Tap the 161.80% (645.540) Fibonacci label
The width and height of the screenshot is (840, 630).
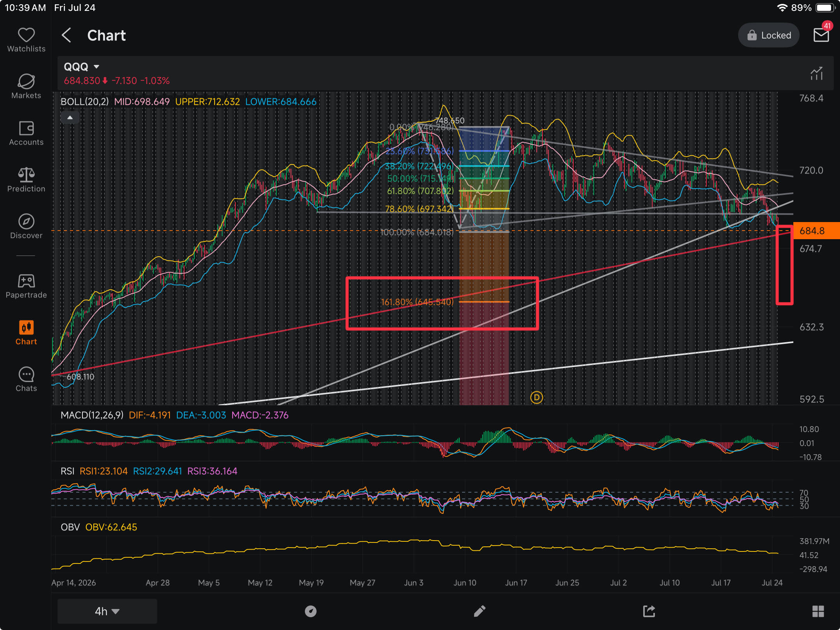pyautogui.click(x=417, y=302)
